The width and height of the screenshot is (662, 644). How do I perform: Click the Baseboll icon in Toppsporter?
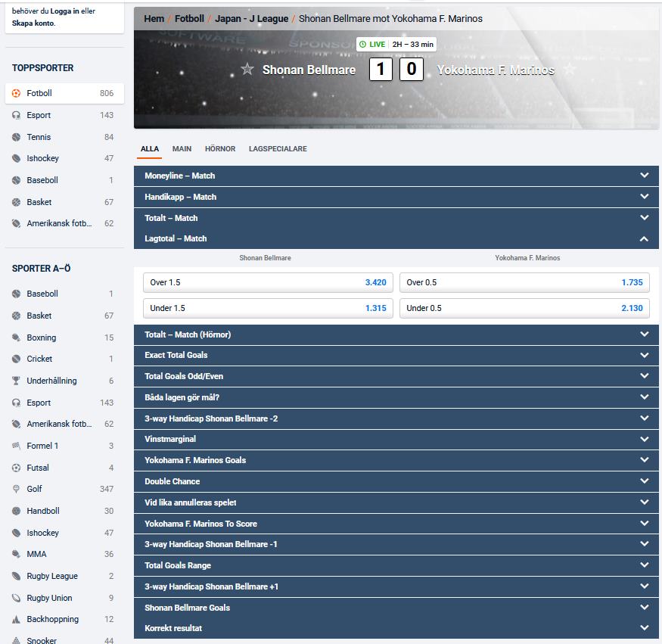tap(16, 180)
